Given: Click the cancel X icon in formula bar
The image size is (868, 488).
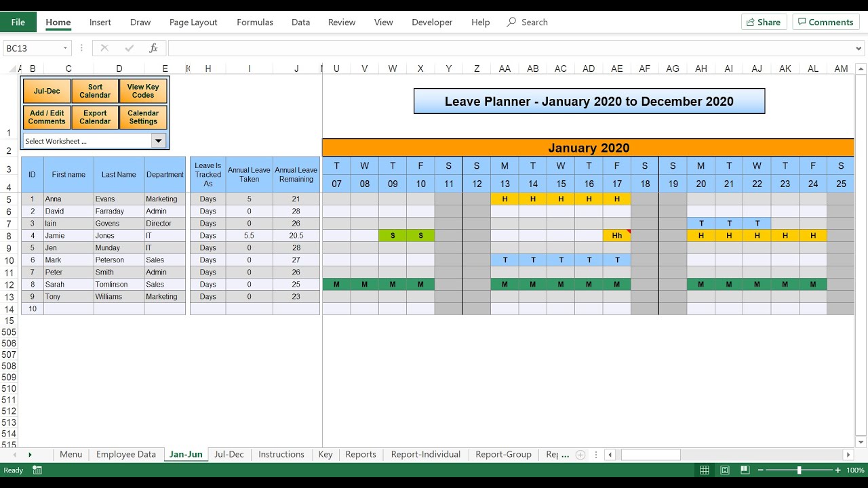Looking at the screenshot, I should pos(104,48).
